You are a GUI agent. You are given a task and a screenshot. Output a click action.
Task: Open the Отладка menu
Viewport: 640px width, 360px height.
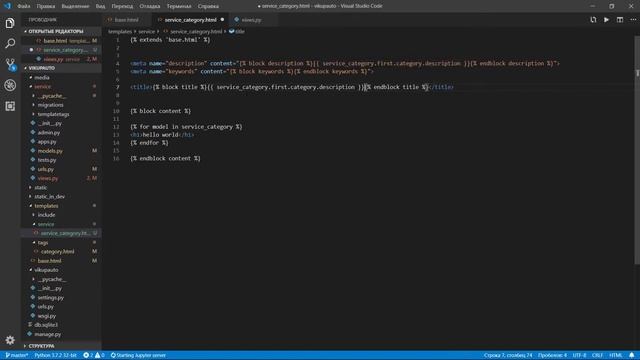point(149,6)
